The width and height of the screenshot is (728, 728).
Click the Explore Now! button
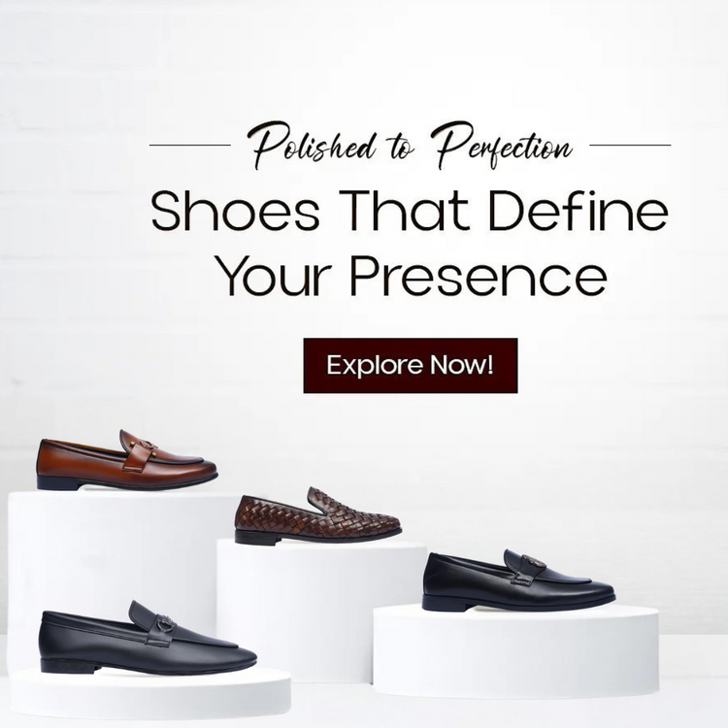click(x=411, y=365)
